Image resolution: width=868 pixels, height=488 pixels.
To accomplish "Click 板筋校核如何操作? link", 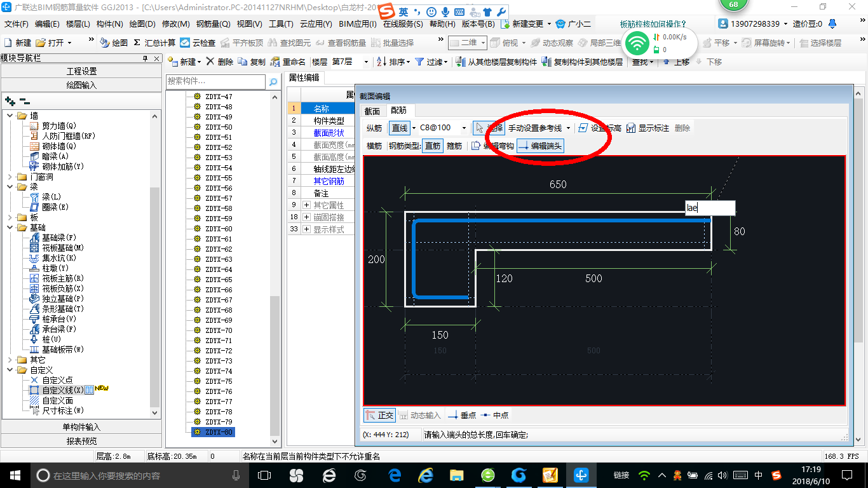I will (653, 24).
